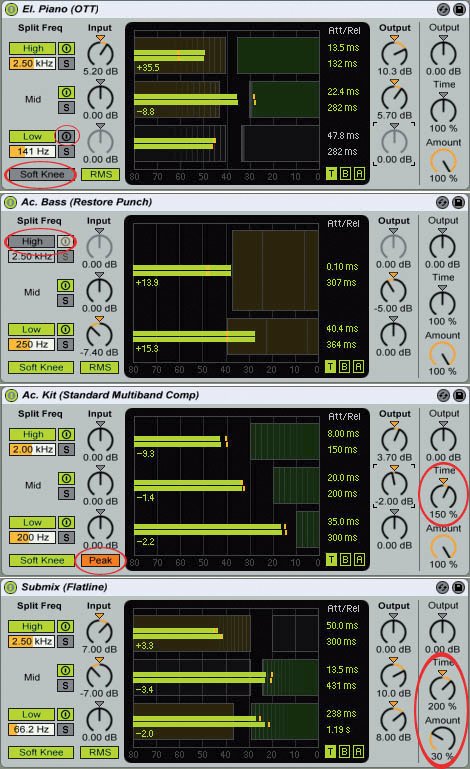Click the 7.00 dB High input knob in Submix
The height and width of the screenshot is (769, 470).
click(99, 631)
